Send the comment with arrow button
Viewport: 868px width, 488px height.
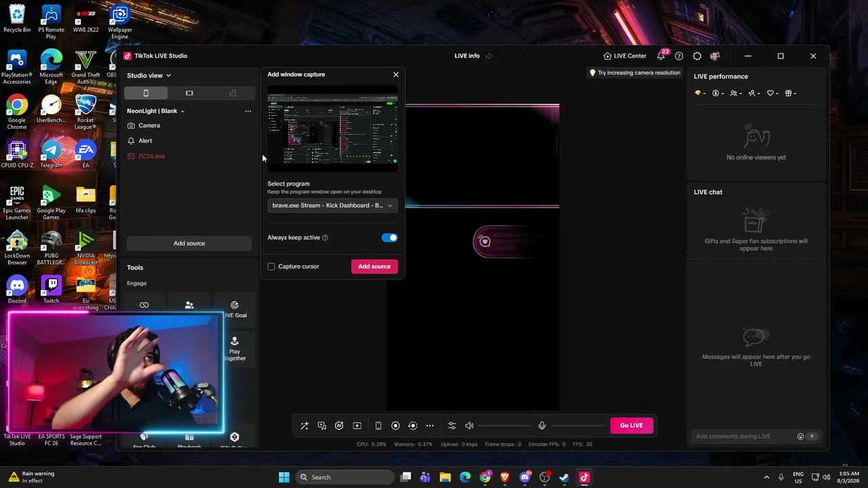812,436
